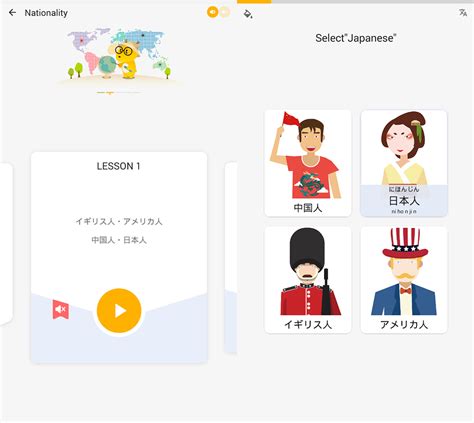The width and height of the screenshot is (474, 423).
Task: Choose the アメリカ人 card
Action: coord(404,280)
